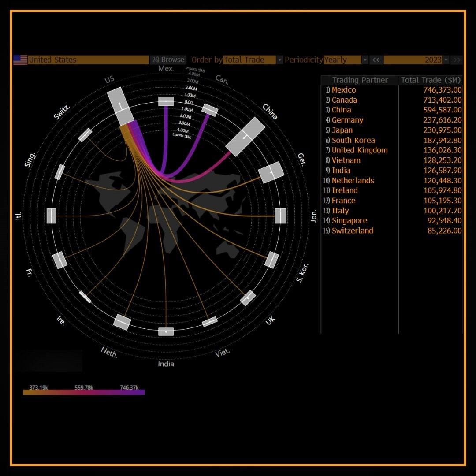Click the United States flag icon
The height and width of the screenshot is (476, 476).
pos(20,60)
